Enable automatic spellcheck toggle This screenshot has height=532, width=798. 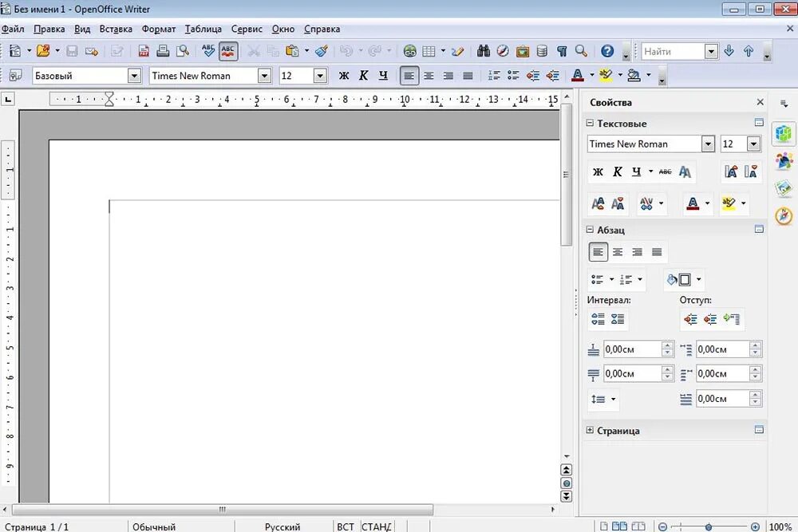(227, 50)
